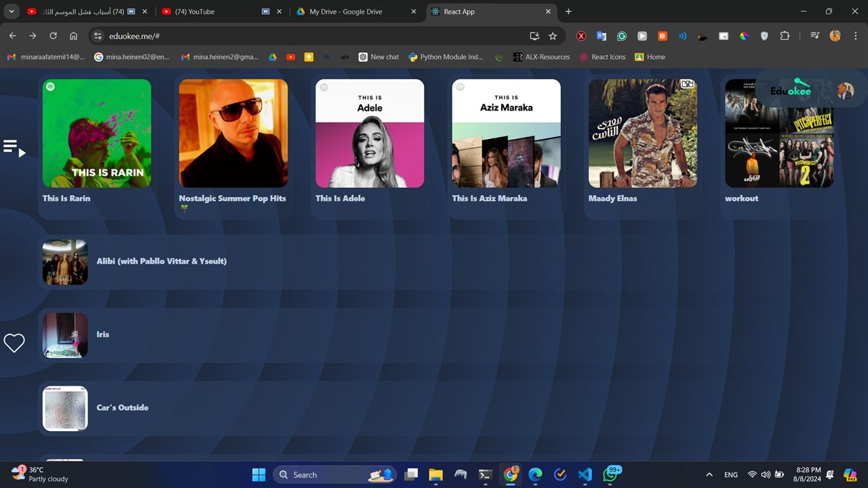Reload the eduokee.me page
The width and height of the screenshot is (868, 488).
(53, 36)
